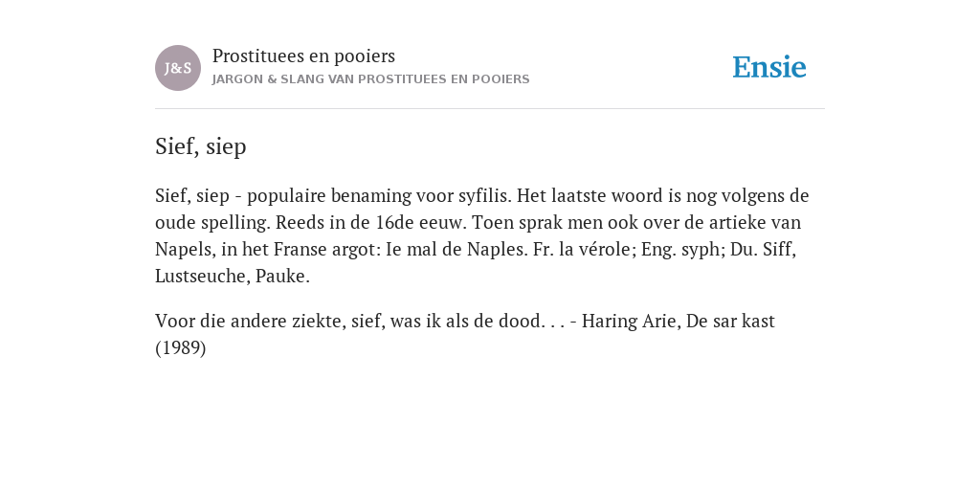The height and width of the screenshot is (490, 980).
Task: Click the '(1989)' year text
Action: point(181,348)
